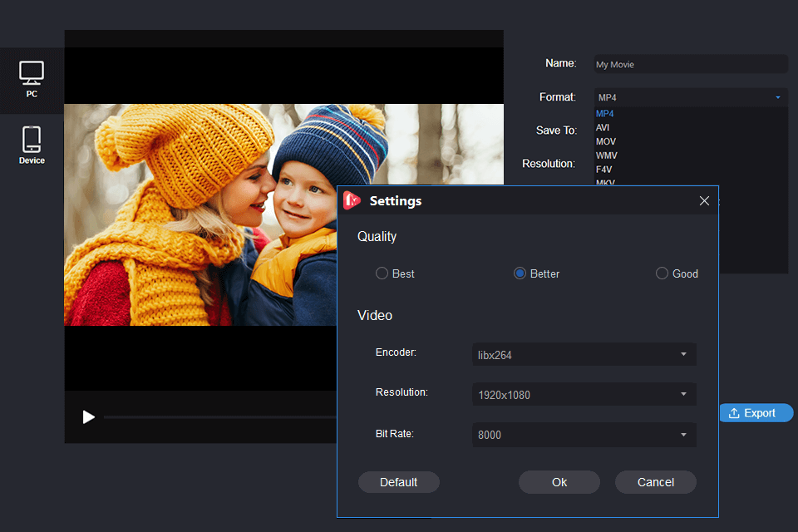798x532 pixels.
Task: Select the PC export target icon
Action: [x=32, y=79]
